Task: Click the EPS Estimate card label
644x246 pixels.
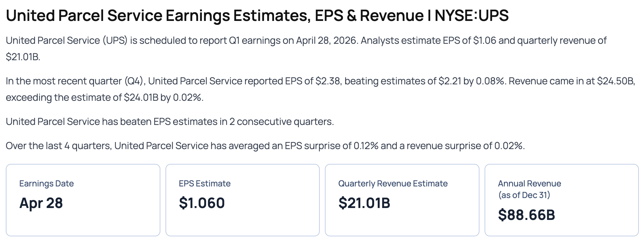Action: (x=204, y=184)
